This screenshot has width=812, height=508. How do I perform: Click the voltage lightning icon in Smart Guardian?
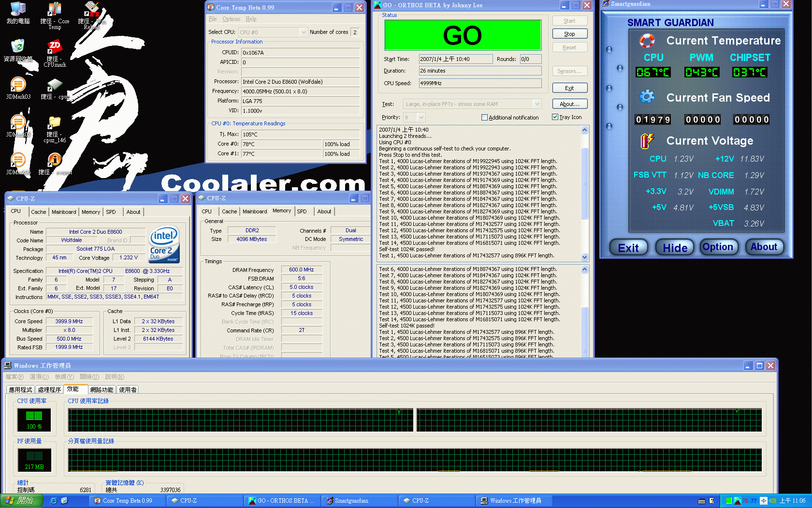click(x=647, y=141)
